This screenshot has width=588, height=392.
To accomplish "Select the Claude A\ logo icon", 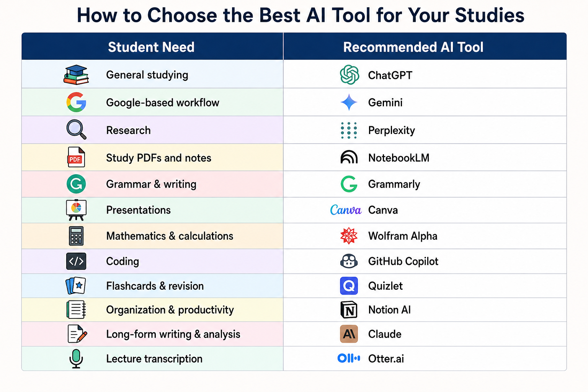I will click(x=349, y=334).
